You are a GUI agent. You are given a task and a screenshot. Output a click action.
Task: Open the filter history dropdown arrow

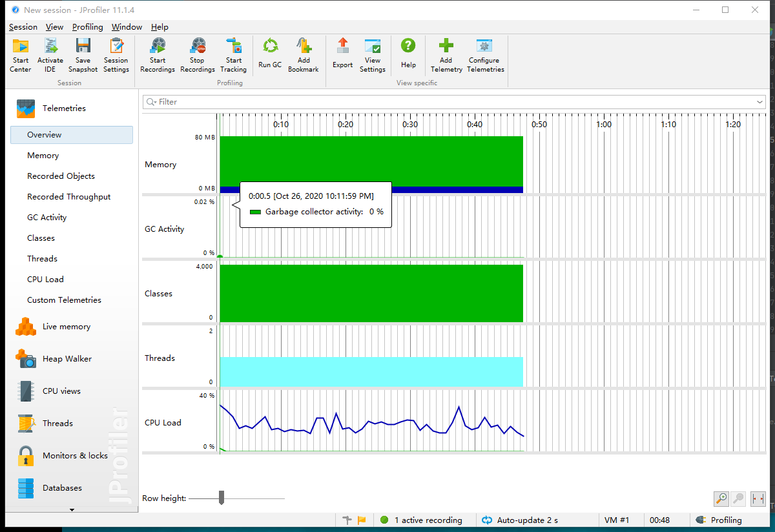tap(760, 102)
